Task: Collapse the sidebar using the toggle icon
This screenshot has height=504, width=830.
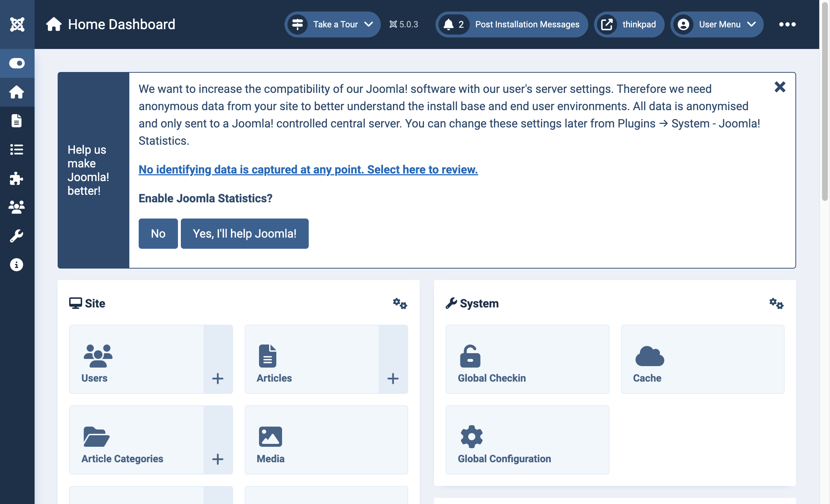Action: (17, 63)
